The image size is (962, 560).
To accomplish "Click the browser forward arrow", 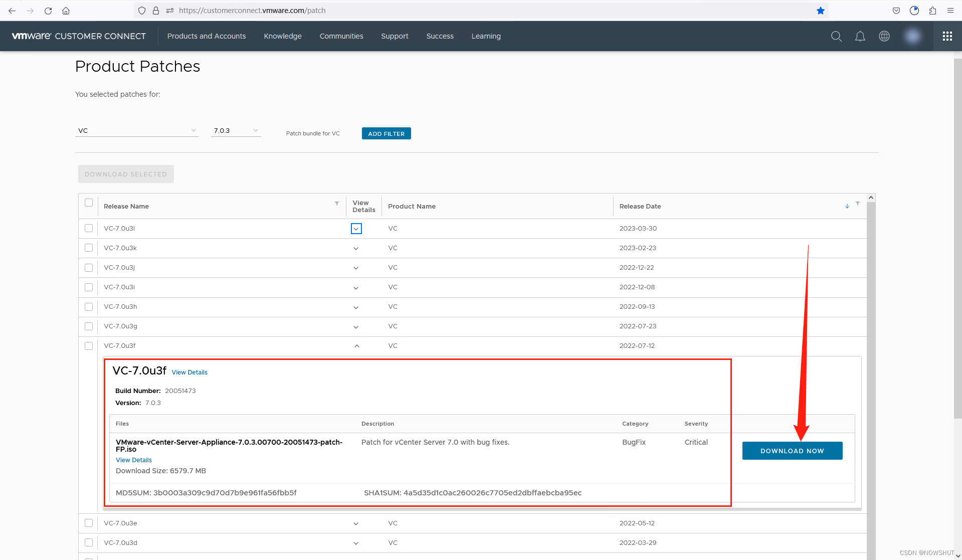I will (30, 11).
